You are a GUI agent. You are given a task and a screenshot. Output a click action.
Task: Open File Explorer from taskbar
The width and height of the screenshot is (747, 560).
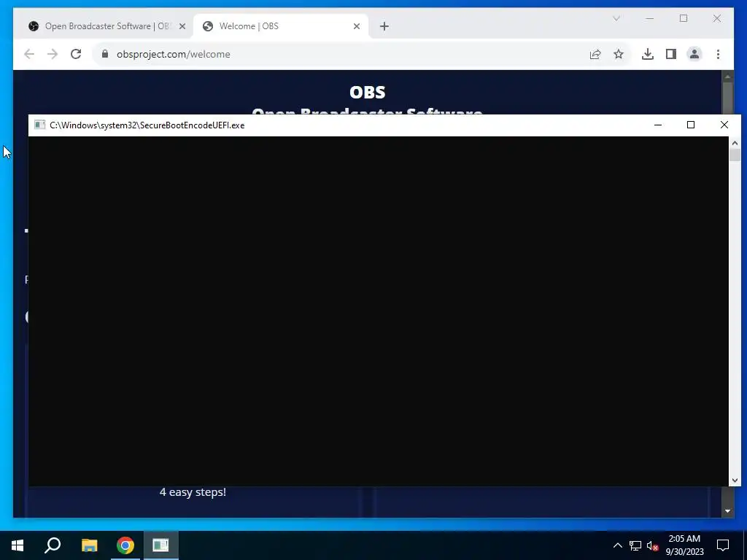(89, 545)
